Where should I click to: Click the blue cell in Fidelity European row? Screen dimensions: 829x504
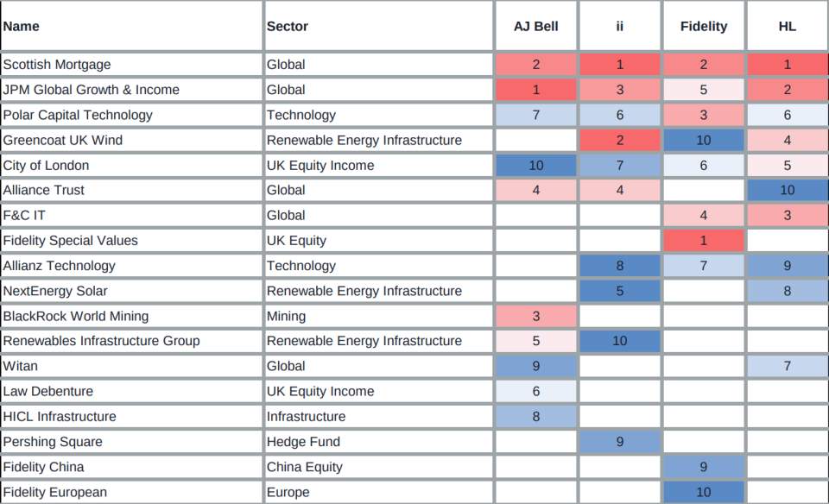pos(703,493)
